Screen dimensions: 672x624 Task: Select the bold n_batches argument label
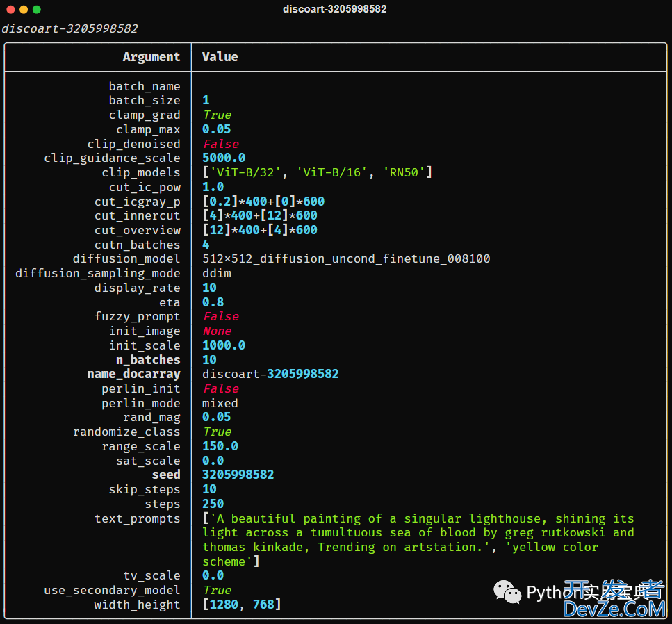[x=148, y=360]
